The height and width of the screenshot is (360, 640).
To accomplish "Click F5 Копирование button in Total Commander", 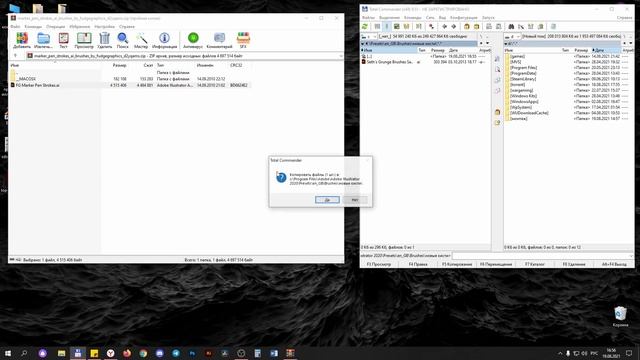I will (457, 264).
